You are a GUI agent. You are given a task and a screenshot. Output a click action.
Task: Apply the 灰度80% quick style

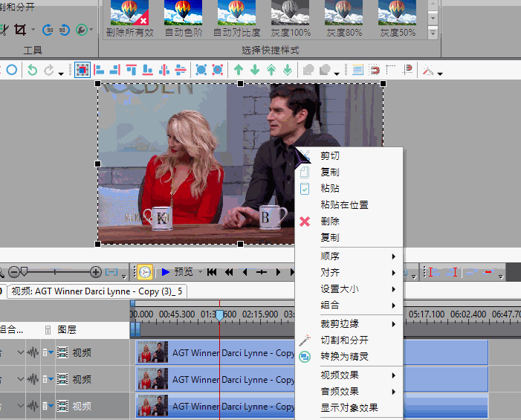[344, 19]
